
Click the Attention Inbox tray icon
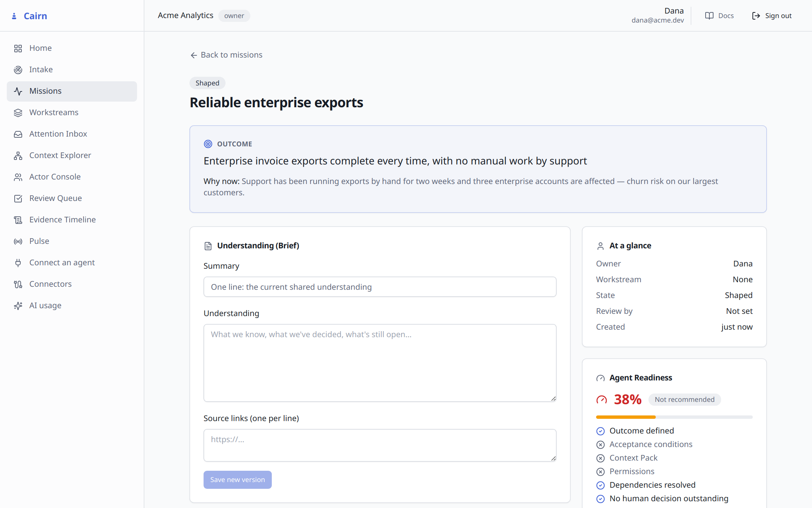coord(18,134)
